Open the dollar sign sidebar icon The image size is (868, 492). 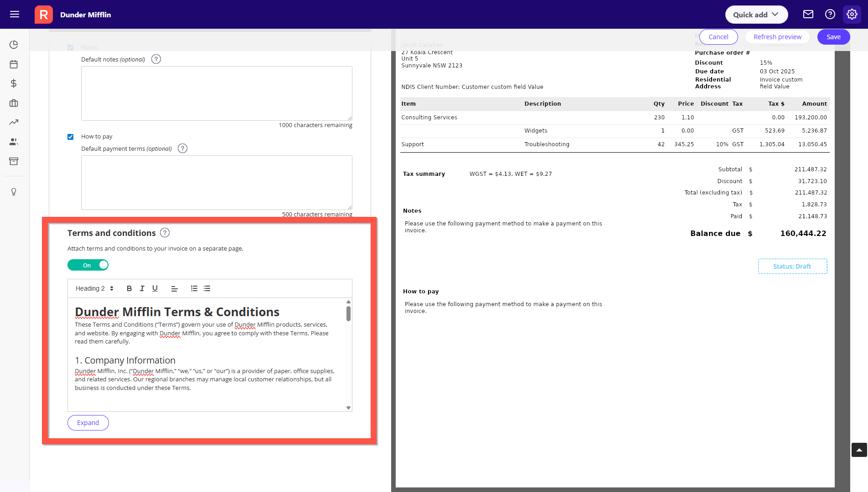click(x=14, y=83)
